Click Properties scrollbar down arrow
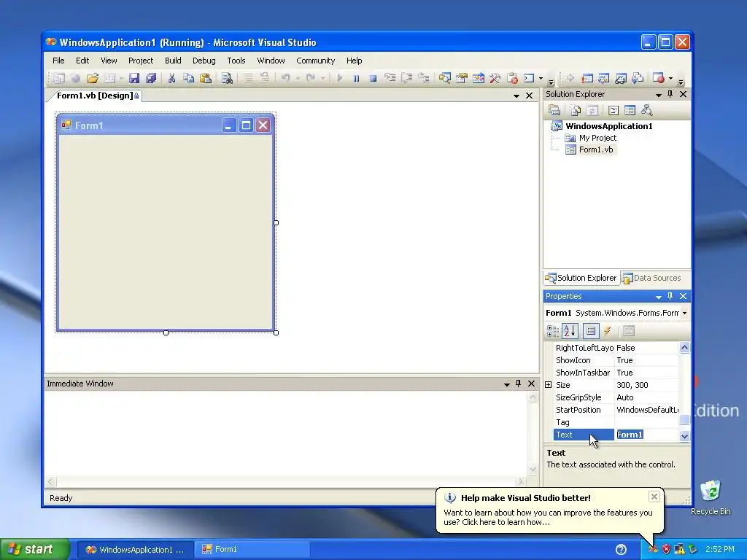 (684, 436)
